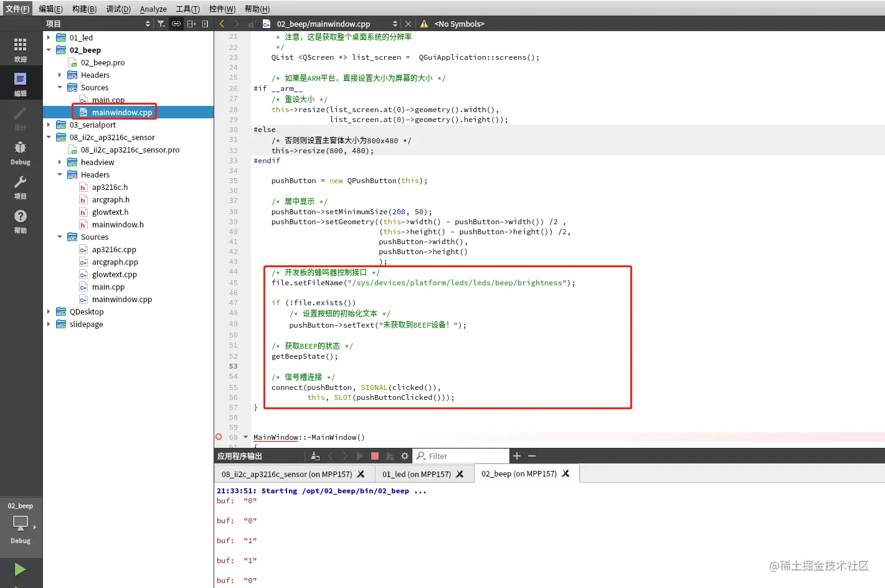The image size is (885, 588).
Task: Expand the QDesktop project
Action: pos(49,311)
